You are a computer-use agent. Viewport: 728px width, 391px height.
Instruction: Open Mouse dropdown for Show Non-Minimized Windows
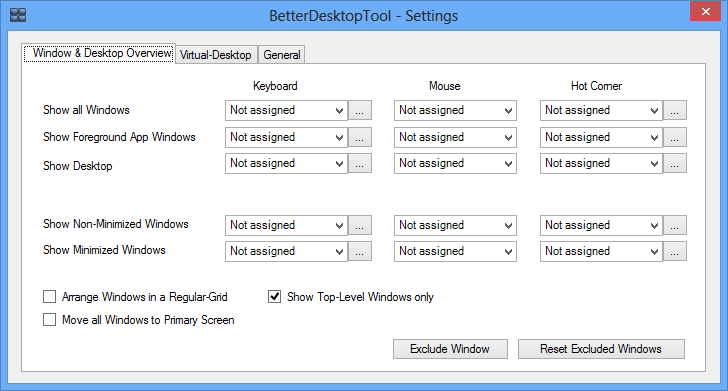(455, 225)
